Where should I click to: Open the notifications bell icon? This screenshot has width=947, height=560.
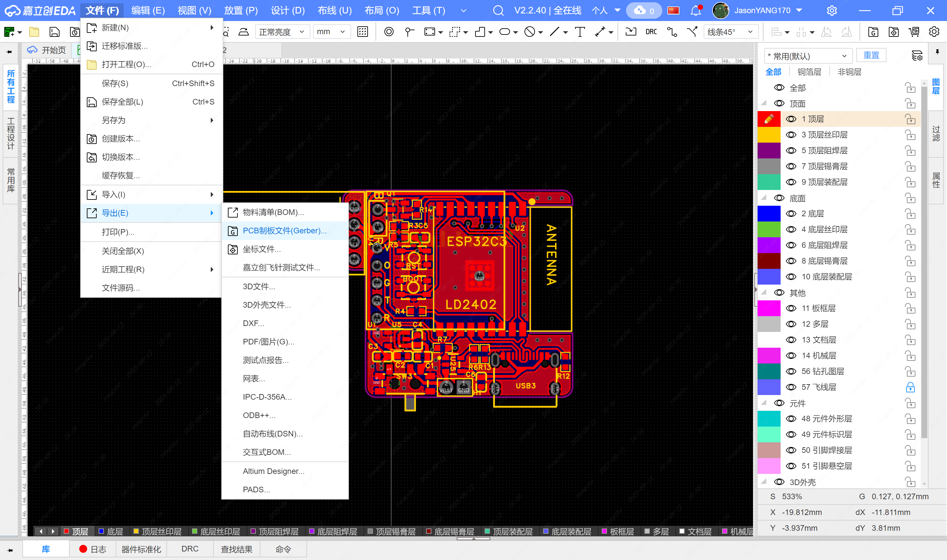[696, 11]
